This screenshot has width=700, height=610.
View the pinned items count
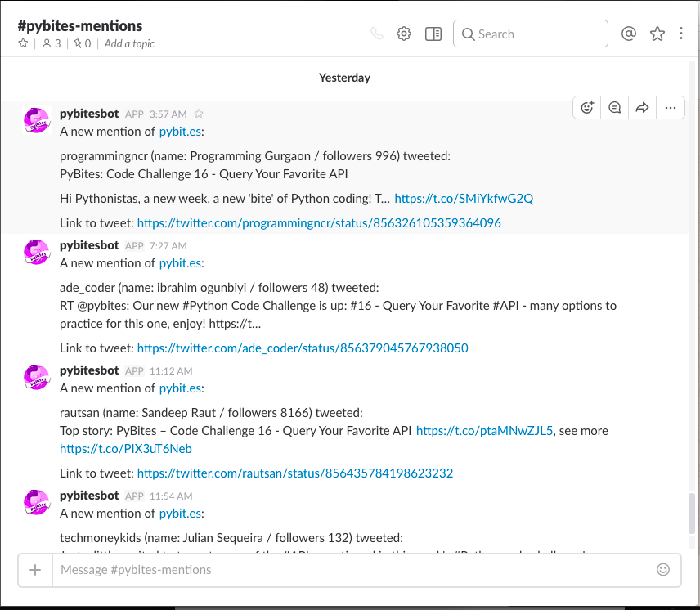point(83,43)
